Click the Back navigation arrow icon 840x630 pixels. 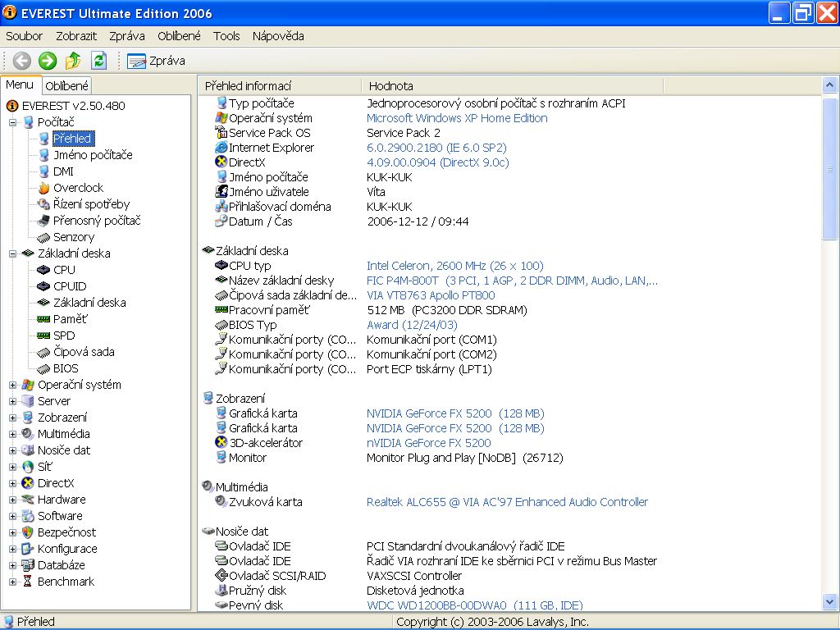[22, 60]
